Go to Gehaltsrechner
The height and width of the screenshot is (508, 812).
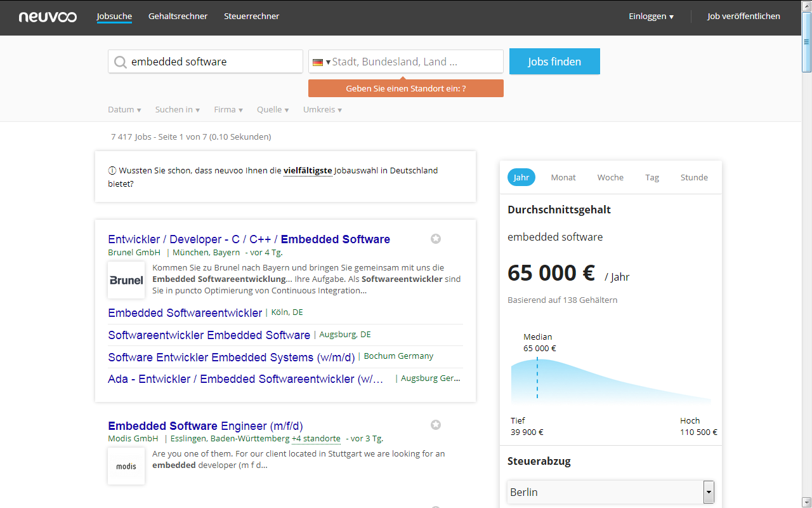pyautogui.click(x=178, y=17)
